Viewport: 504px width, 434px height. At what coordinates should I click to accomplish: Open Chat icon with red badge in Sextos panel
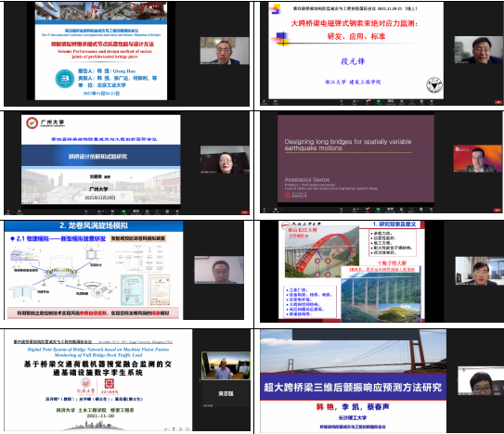(x=368, y=209)
